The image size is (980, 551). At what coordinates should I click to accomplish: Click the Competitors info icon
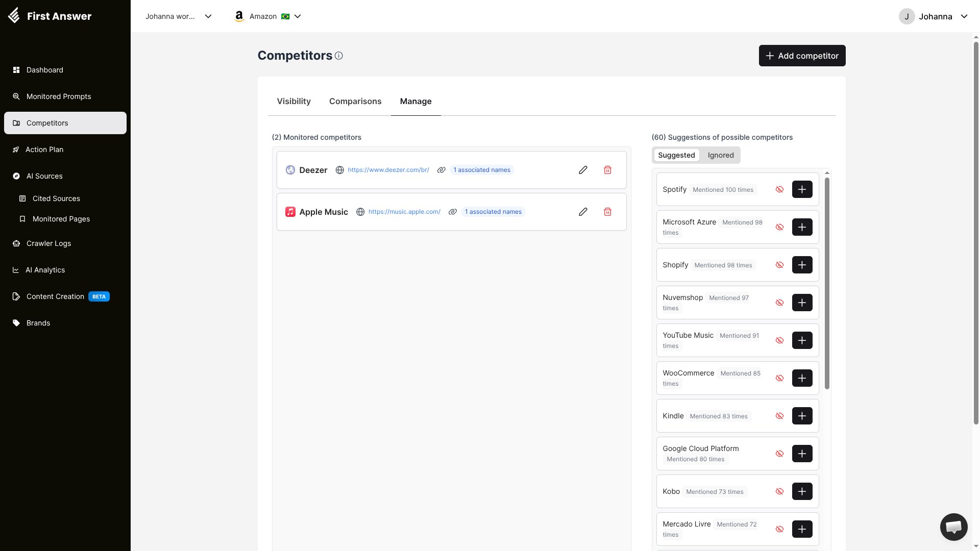(338, 56)
